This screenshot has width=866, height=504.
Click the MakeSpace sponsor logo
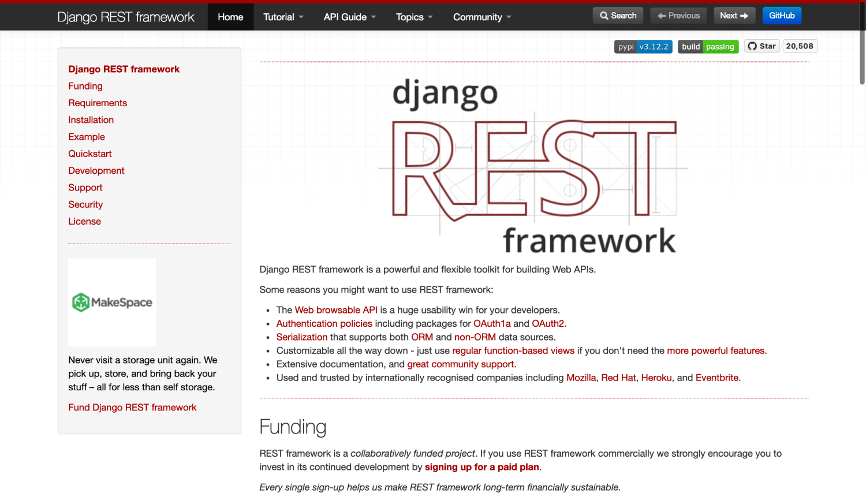coord(112,302)
